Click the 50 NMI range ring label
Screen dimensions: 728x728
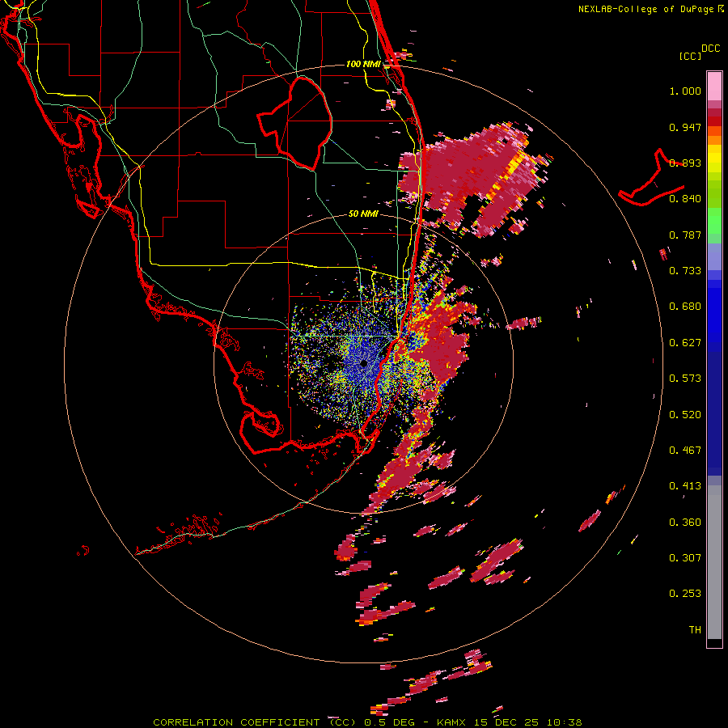tap(363, 214)
